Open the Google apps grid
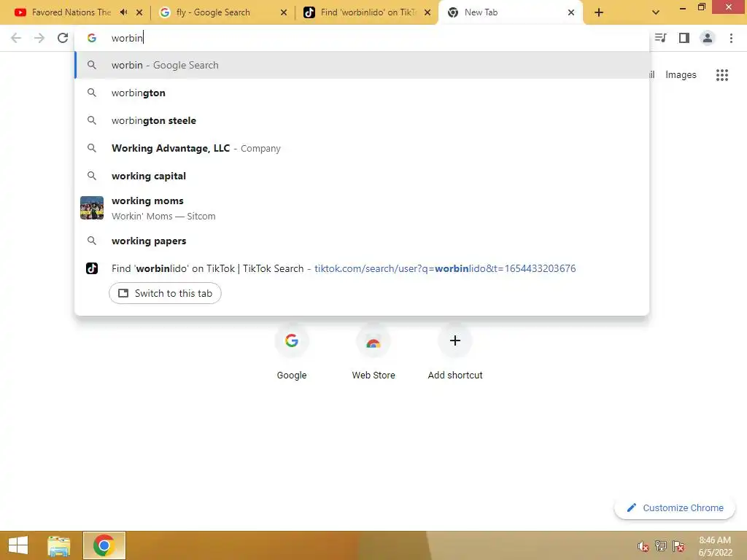Screen dimensions: 747x560 pyautogui.click(x=722, y=75)
